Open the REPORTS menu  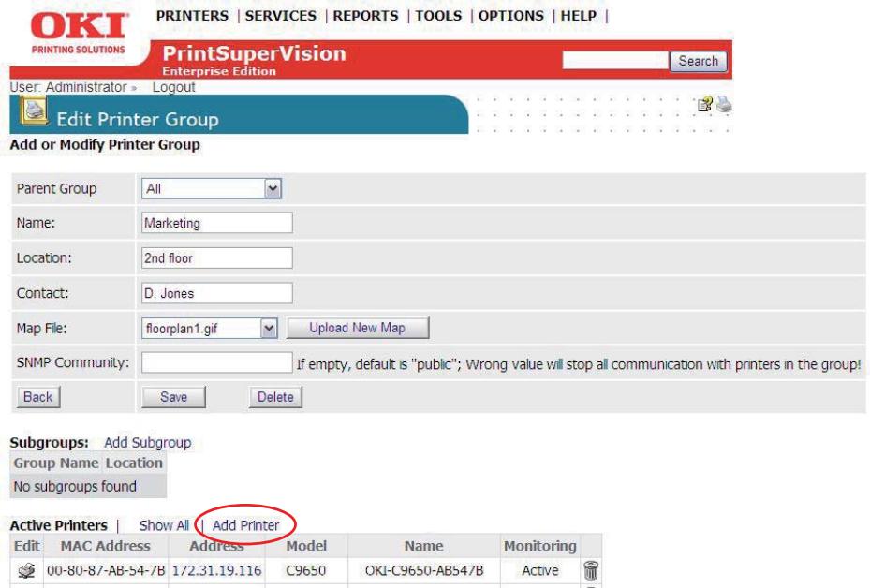tap(365, 16)
